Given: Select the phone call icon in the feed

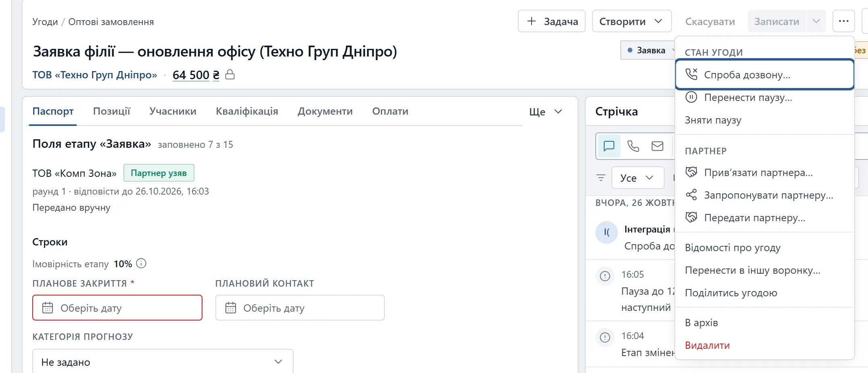Looking at the screenshot, I should pos(633,146).
